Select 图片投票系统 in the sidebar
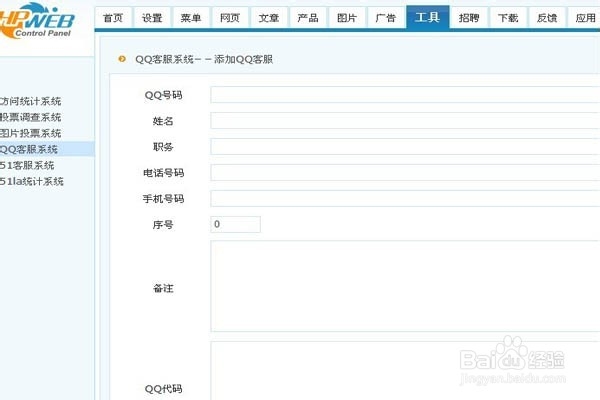Screen dimensions: 600x400 31,134
